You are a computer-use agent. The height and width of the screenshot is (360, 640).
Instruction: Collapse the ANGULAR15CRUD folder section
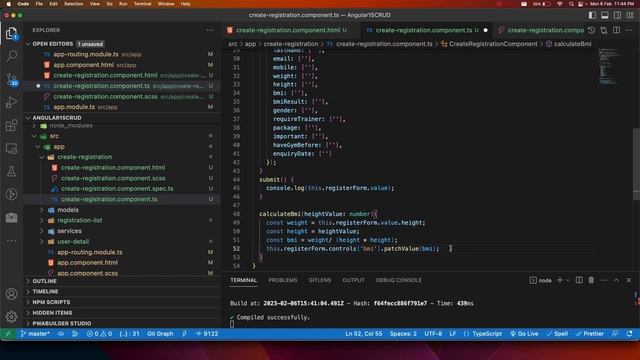click(57, 118)
